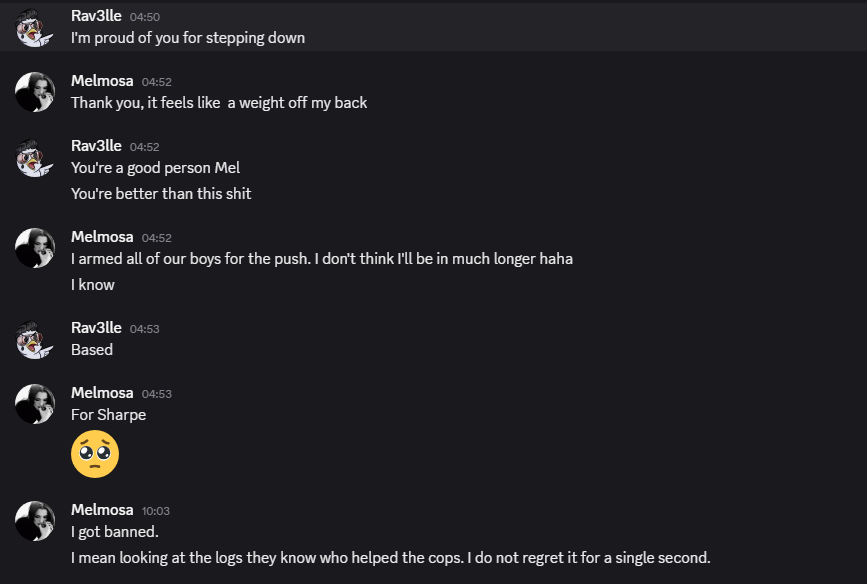Select Melmosa's avatar beside "For Sharpe" message
The height and width of the screenshot is (584, 867).
35,404
